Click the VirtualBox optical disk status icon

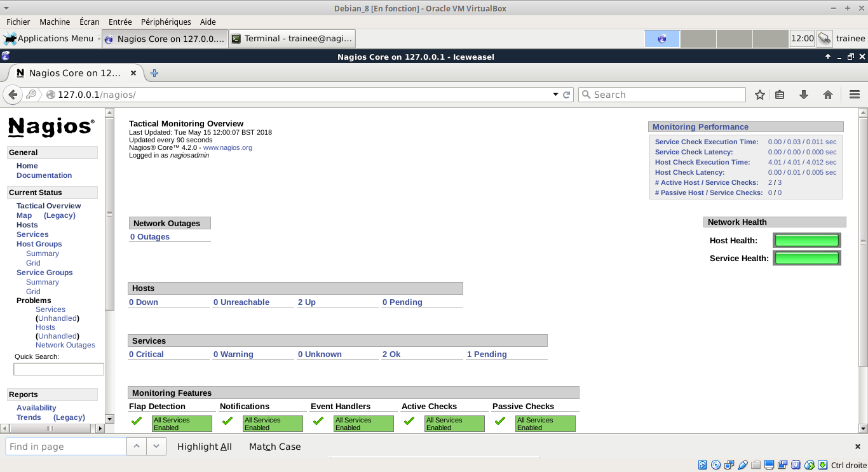click(715, 465)
